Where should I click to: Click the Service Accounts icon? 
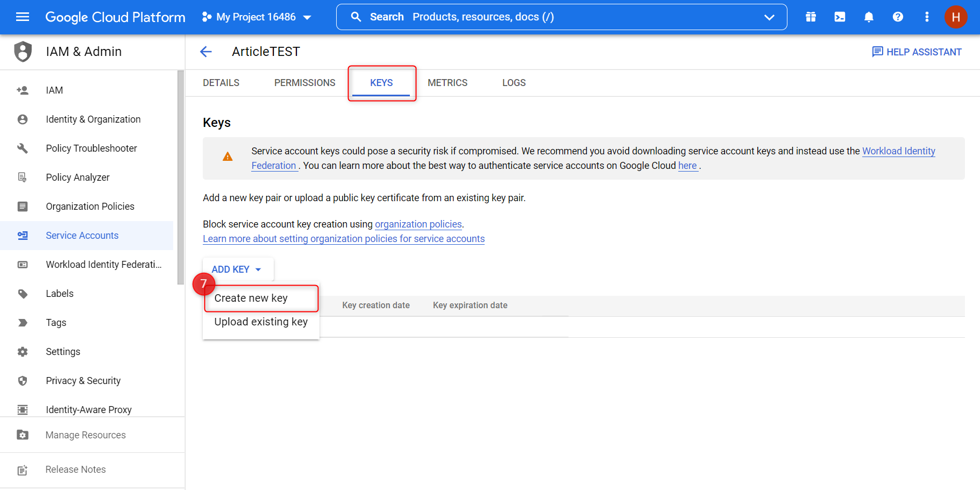click(23, 236)
